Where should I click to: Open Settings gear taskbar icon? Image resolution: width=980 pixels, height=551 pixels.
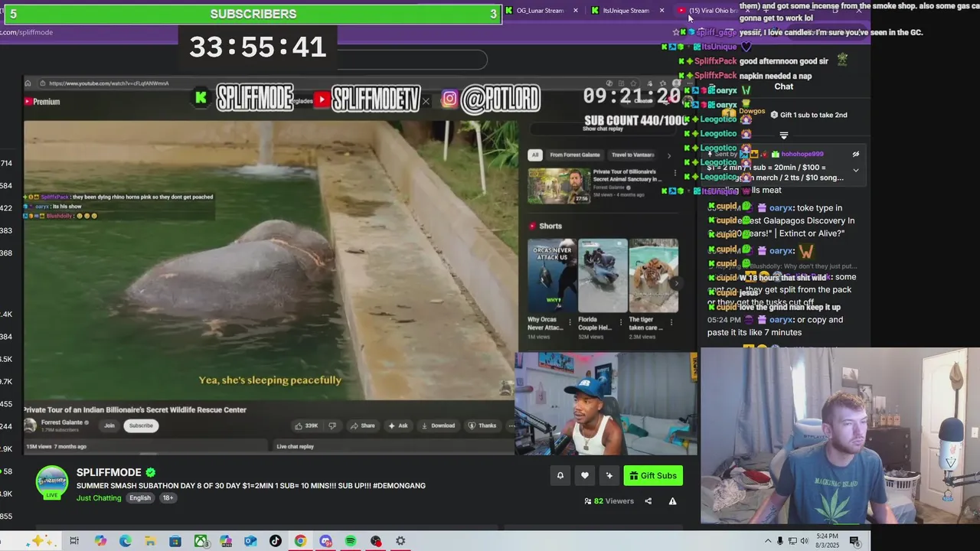click(400, 541)
